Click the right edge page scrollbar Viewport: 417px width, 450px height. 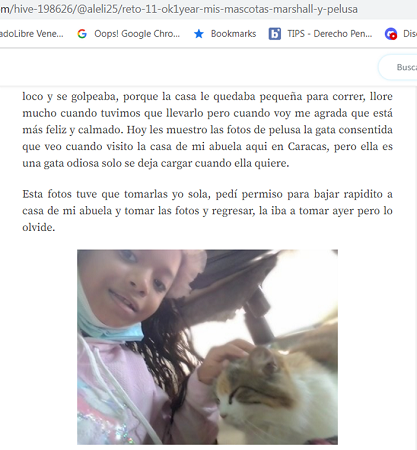[414, 267]
